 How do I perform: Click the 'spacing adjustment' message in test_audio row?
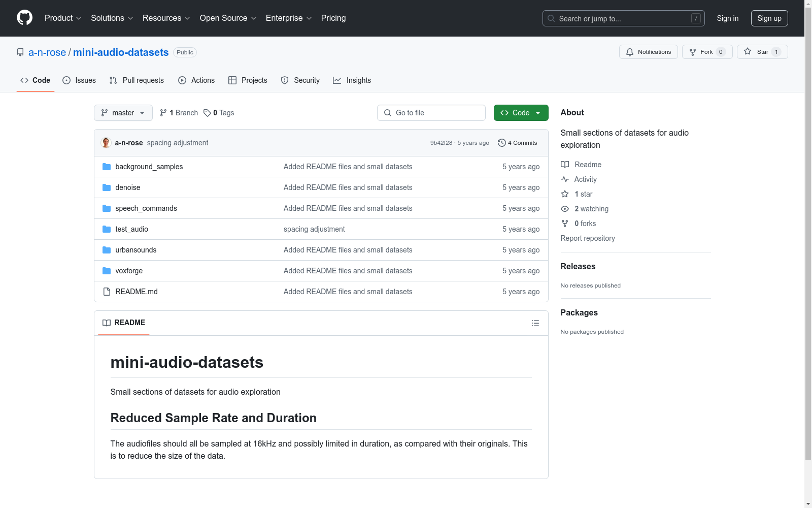[x=314, y=229]
